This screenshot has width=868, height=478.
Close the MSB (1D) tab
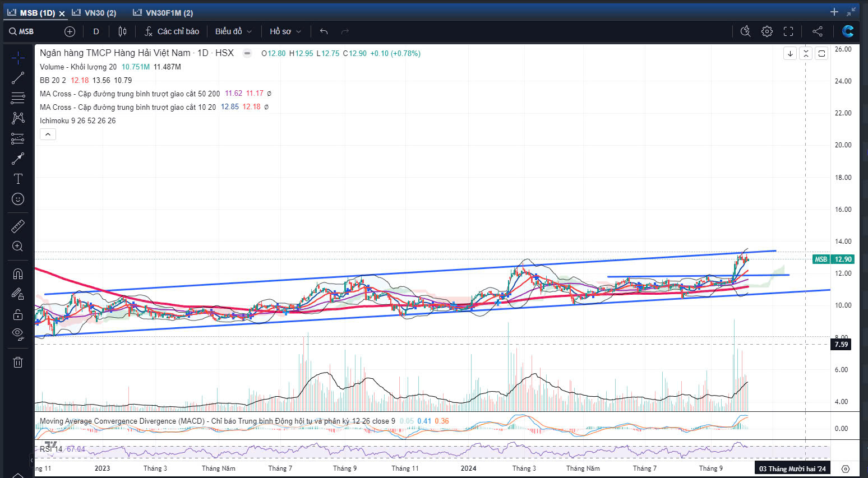pyautogui.click(x=62, y=13)
